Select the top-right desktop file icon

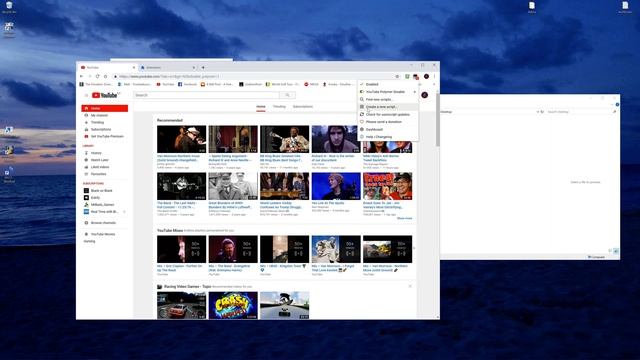625,7
